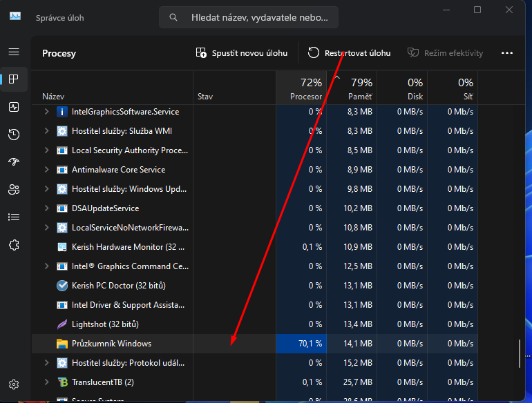
Task: Open Task Manager settings gear
Action: point(14,384)
